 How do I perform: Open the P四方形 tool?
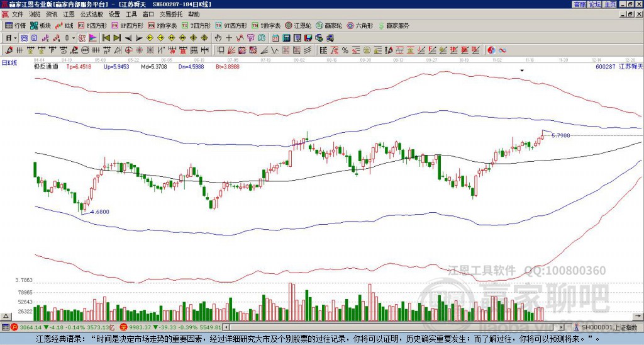(x=92, y=25)
